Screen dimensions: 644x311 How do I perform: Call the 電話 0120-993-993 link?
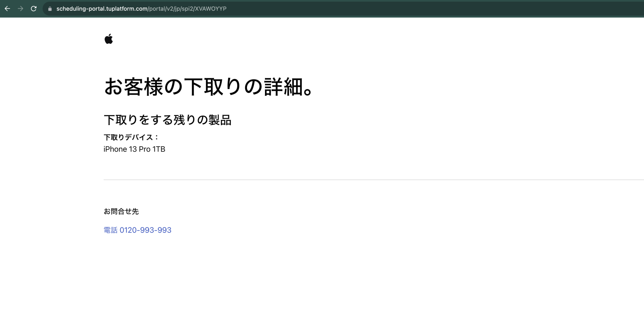[x=137, y=230]
